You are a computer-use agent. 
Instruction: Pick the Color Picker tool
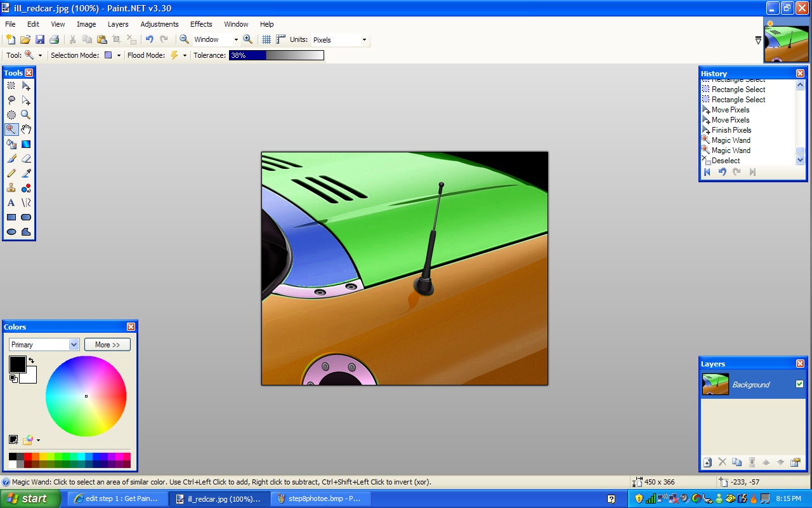(26, 173)
